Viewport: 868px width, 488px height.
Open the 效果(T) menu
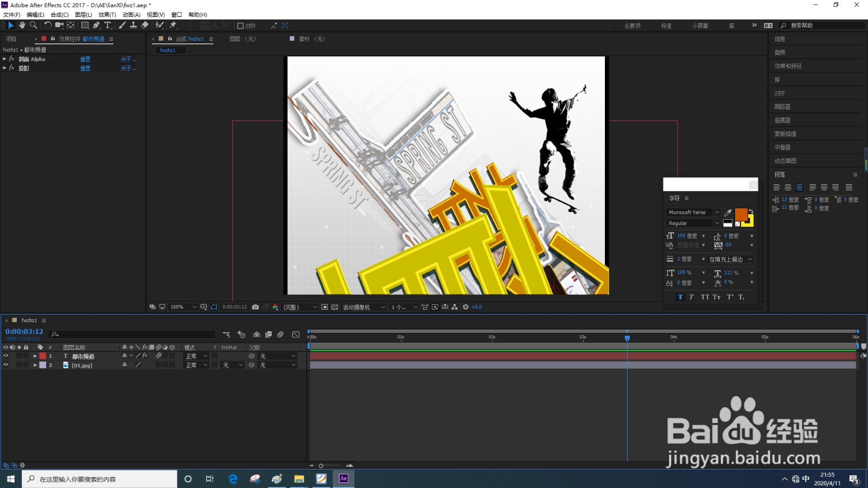107,15
